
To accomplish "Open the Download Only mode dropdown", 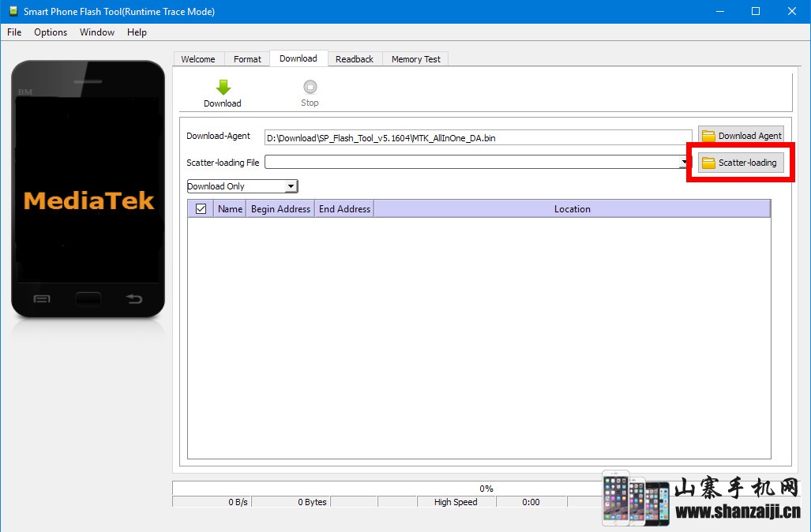I will pos(291,186).
